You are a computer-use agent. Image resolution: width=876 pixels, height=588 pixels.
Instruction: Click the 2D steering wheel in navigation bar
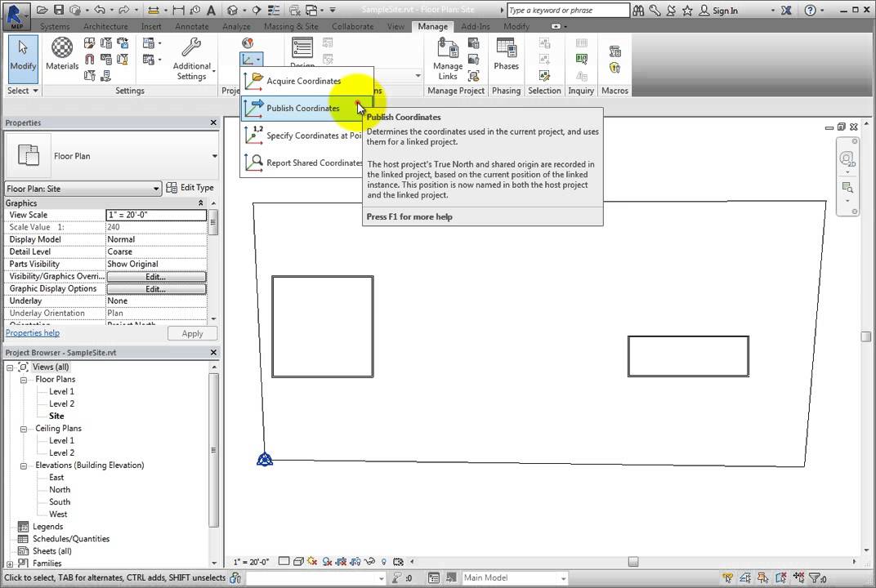[847, 159]
